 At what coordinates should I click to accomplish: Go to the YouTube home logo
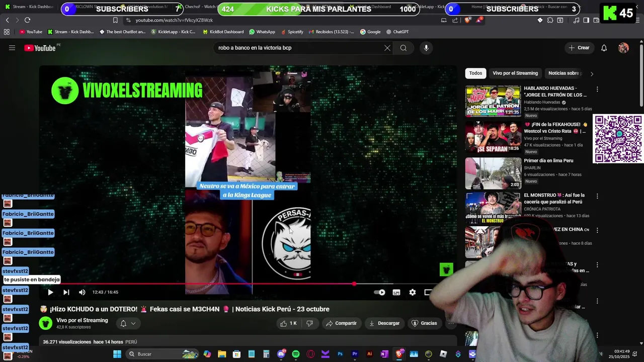(40, 48)
